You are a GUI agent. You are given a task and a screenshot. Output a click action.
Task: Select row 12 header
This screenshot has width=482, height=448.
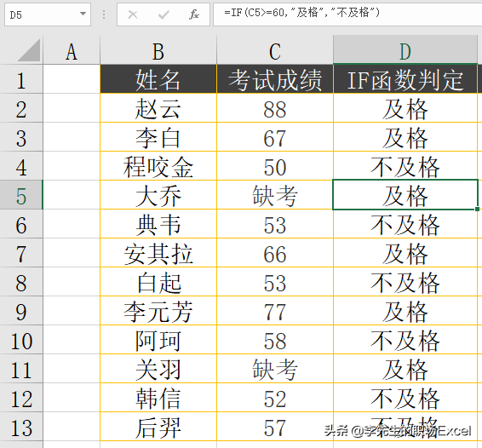[x=21, y=397]
